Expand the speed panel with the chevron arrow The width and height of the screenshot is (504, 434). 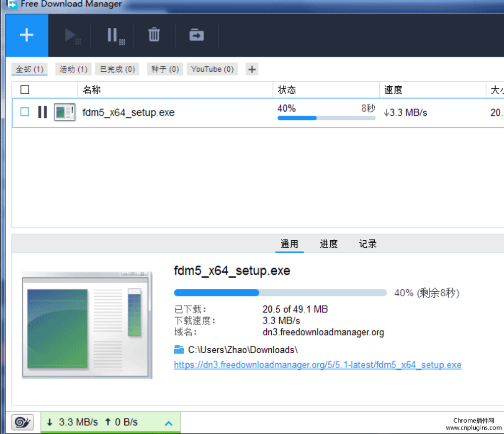[x=168, y=423]
